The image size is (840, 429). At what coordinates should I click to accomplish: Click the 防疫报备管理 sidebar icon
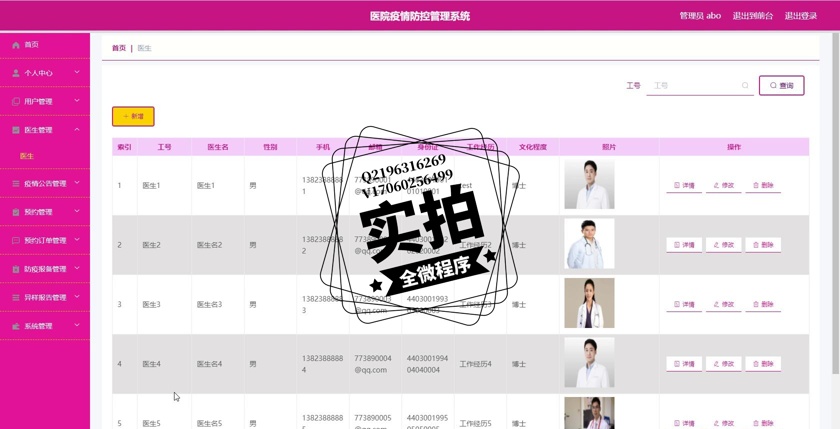coord(16,269)
